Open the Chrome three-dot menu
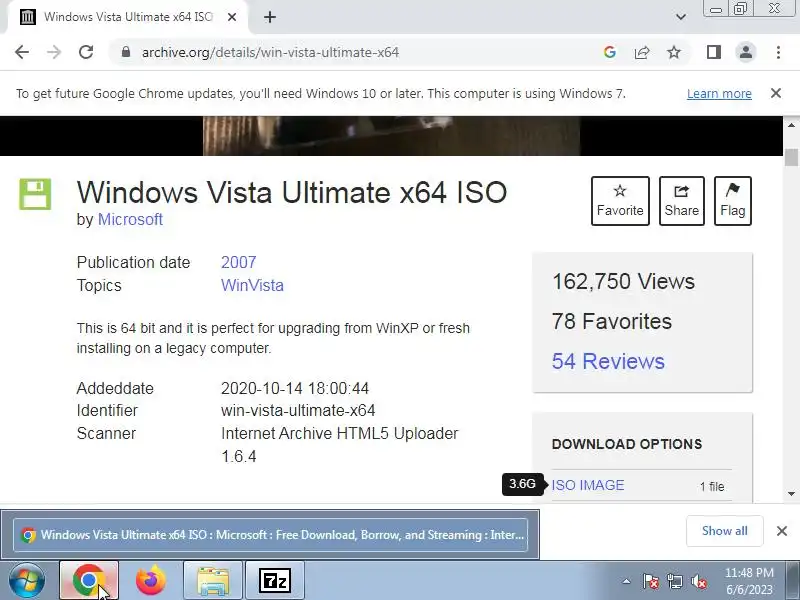This screenshot has height=600, width=800. pos(778,52)
